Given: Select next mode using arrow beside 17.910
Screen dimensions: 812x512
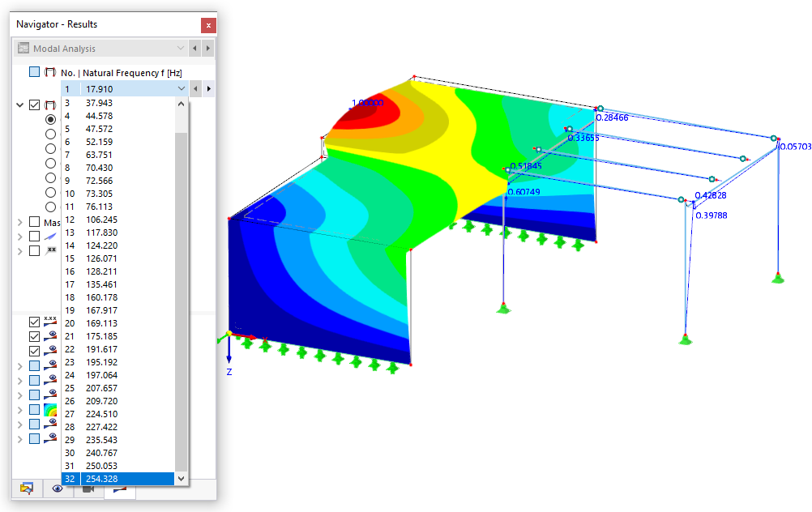Looking at the screenshot, I should pos(209,88).
